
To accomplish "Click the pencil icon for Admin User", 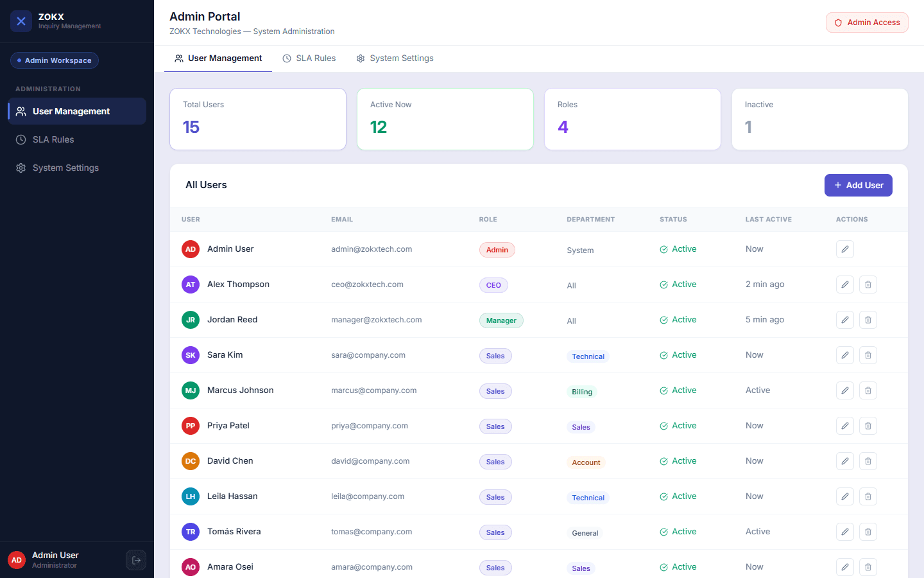I will 845,249.
